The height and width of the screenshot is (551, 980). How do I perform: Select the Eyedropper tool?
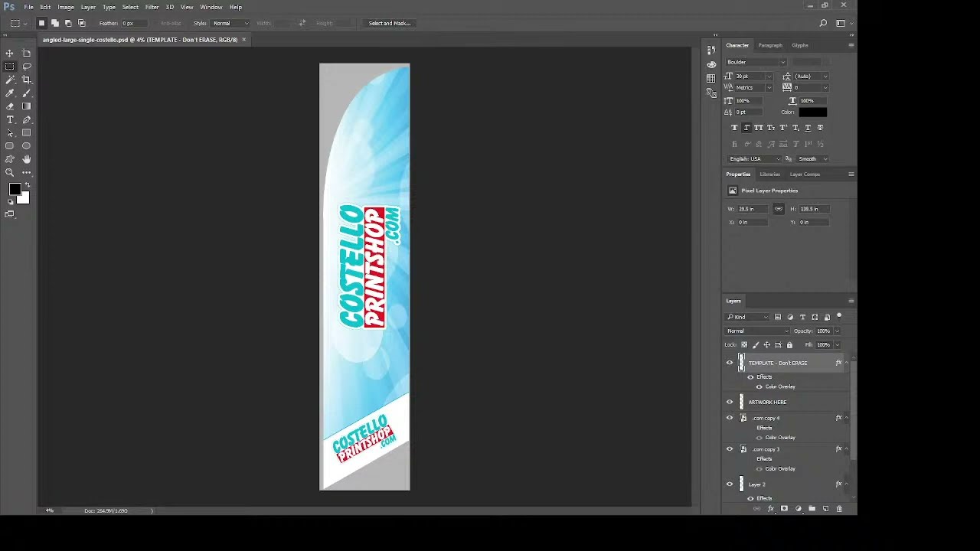[10, 93]
